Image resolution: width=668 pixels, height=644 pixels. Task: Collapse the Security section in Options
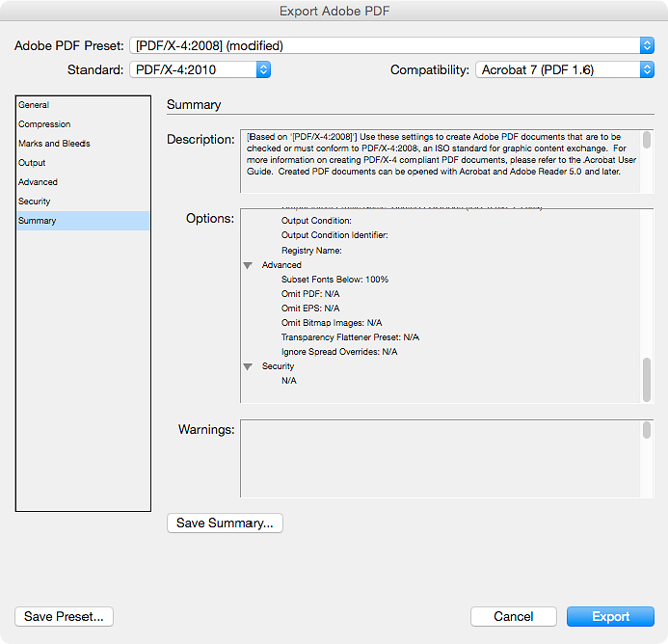pos(248,366)
